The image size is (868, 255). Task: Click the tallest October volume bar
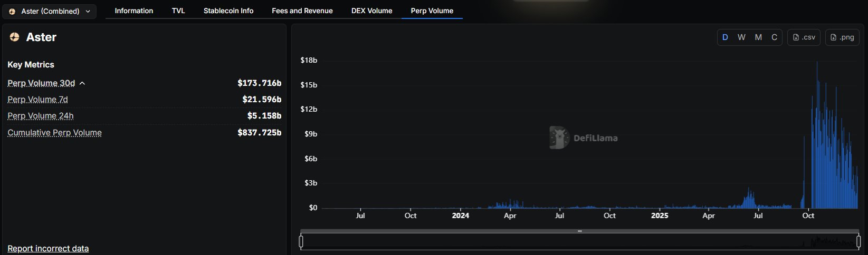[817, 135]
